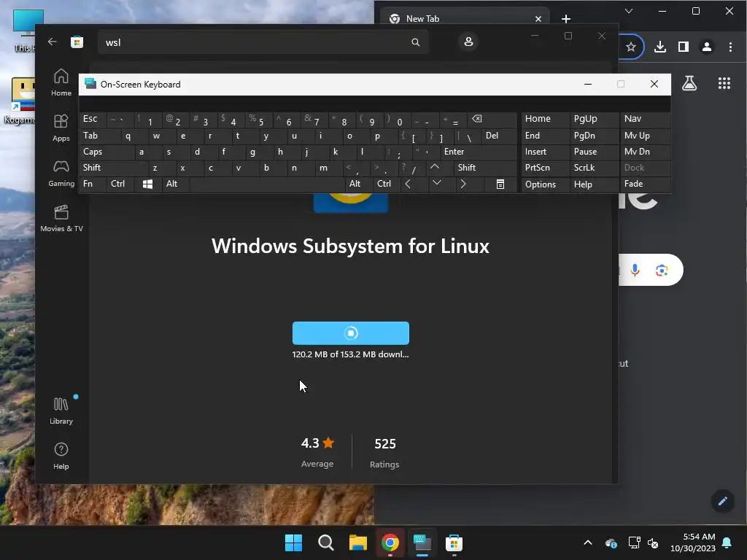The height and width of the screenshot is (560, 747).
Task: Expand Chrome tab search chevron
Action: (629, 11)
